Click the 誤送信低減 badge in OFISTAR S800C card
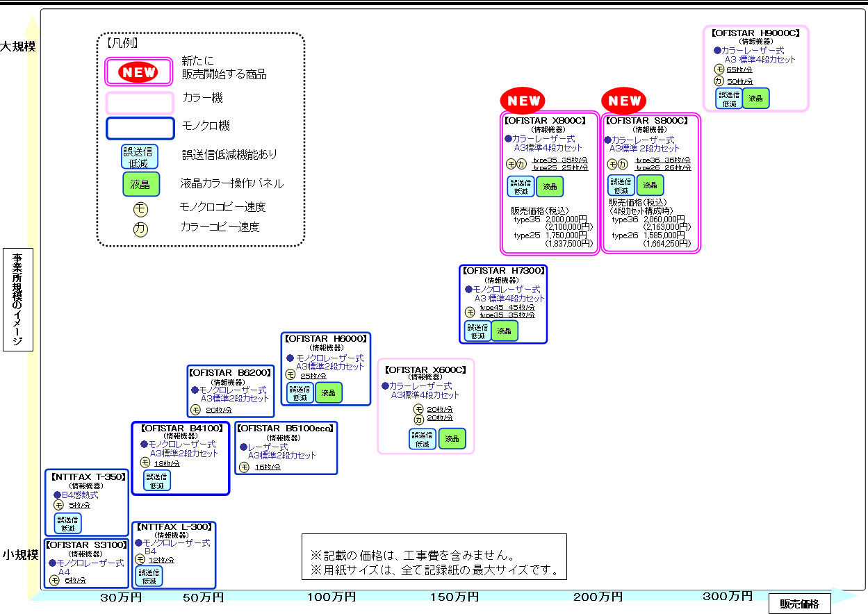The width and height of the screenshot is (868, 614). coord(621,185)
